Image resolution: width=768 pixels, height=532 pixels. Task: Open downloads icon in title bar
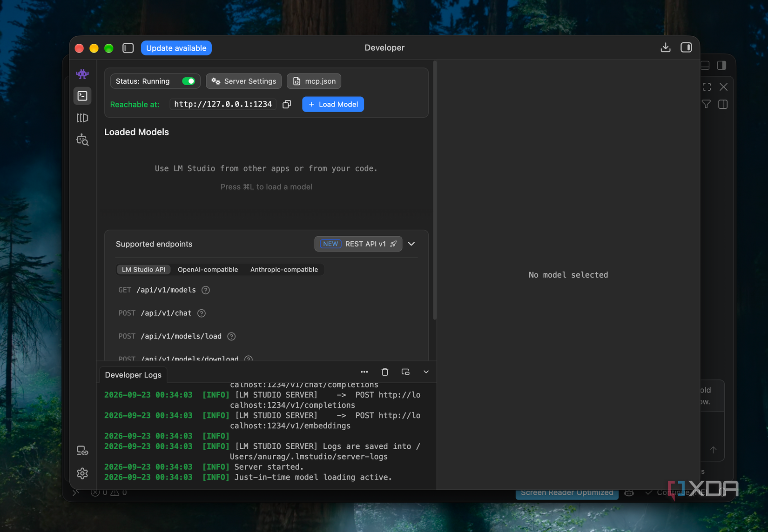coord(666,47)
